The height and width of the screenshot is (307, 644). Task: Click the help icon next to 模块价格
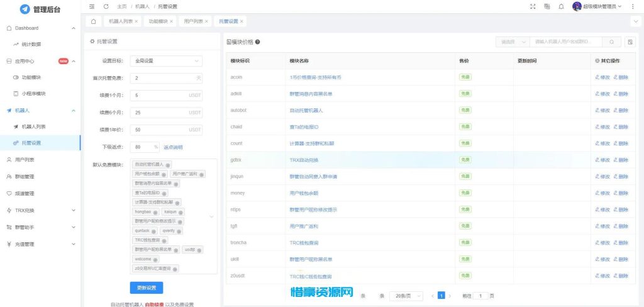click(x=257, y=42)
